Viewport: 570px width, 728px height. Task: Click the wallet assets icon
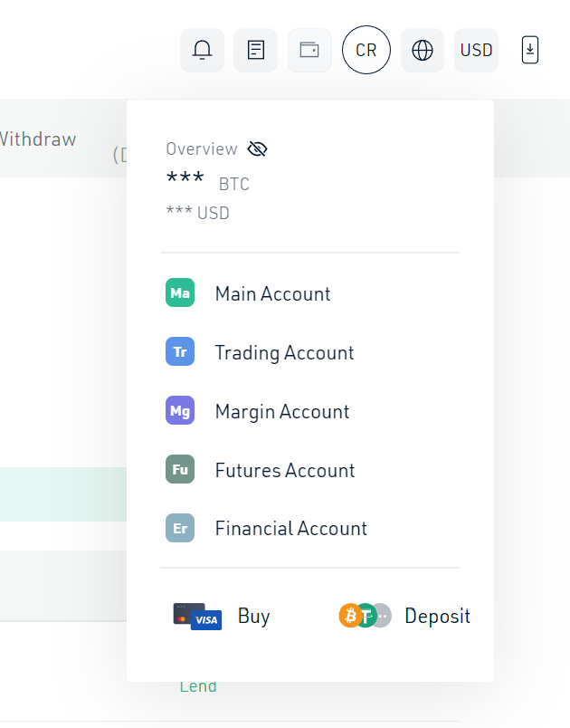(309, 50)
